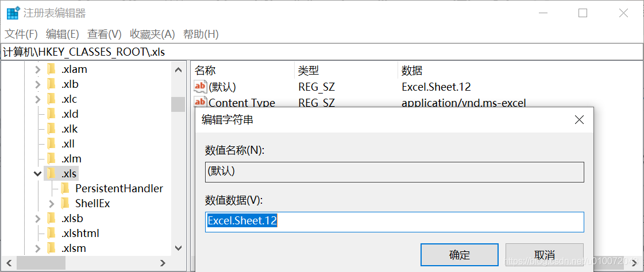The width and height of the screenshot is (644, 272).
Task: Click the (默认) string value icon
Action: pyautogui.click(x=200, y=87)
